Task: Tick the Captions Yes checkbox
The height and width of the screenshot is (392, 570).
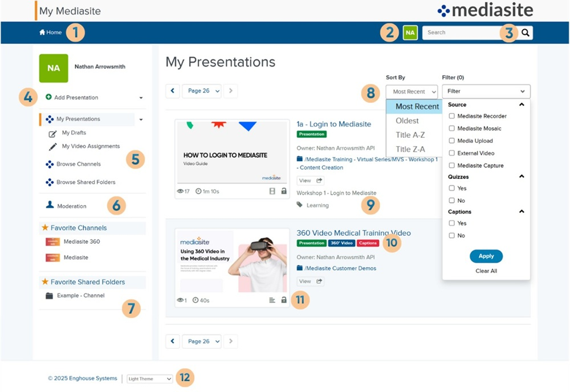Action: 451,223
